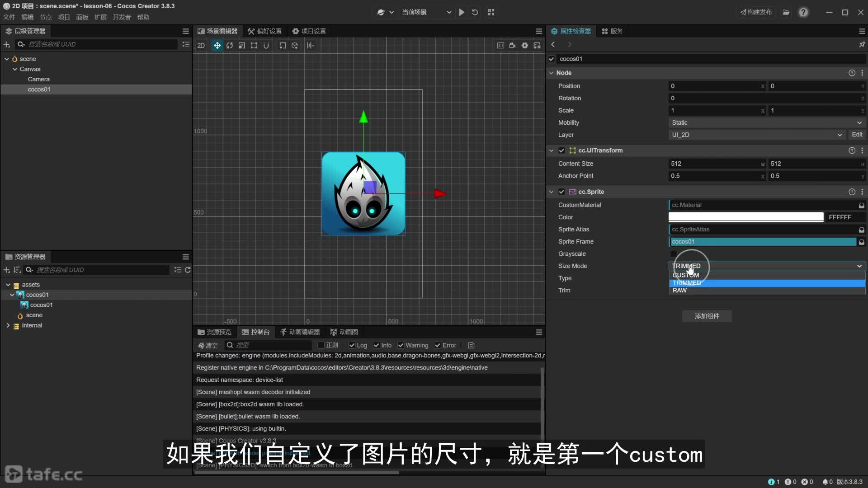The image size is (868, 488).
Task: Switch to the 动画编辑器 tab
Action: click(x=300, y=332)
